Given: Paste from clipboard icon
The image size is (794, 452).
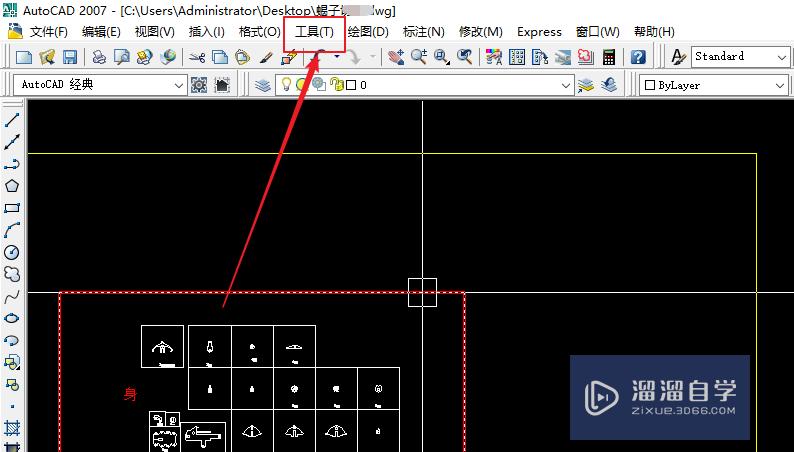Looking at the screenshot, I should [243, 57].
